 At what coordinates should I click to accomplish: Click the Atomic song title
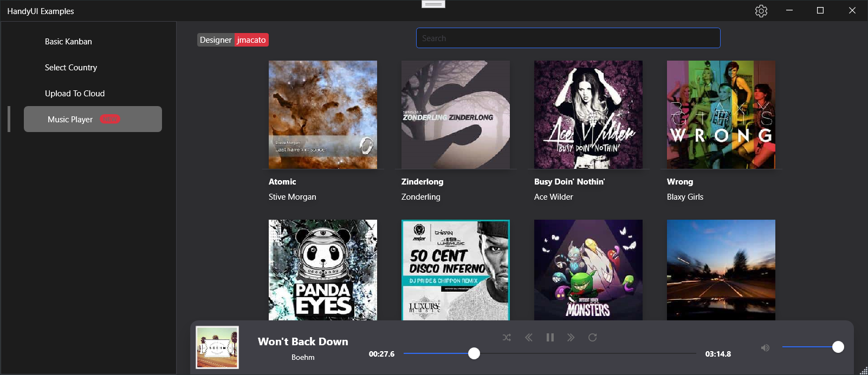point(282,182)
